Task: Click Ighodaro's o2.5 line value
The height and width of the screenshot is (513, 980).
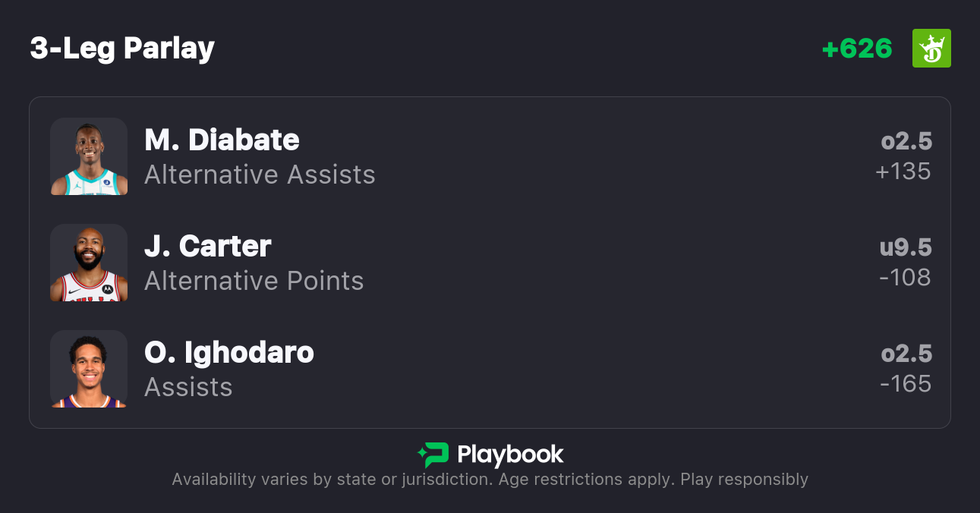Action: [906, 354]
